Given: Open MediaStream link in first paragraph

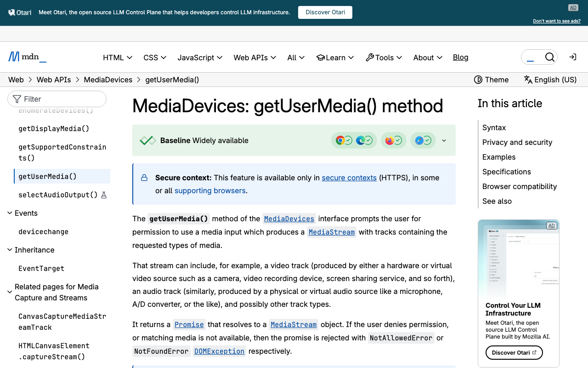Looking at the screenshot, I should [332, 232].
